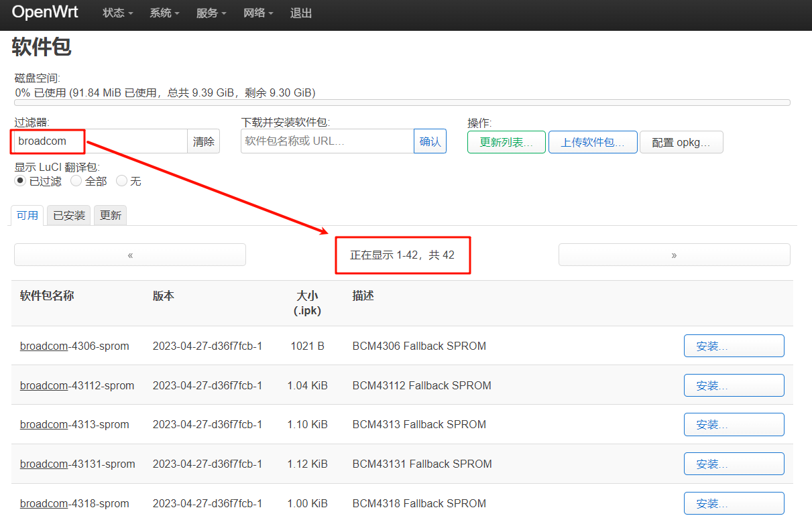Open the 上传软件包 dialog
Viewport: 812px width, 522px height.
pyautogui.click(x=593, y=142)
